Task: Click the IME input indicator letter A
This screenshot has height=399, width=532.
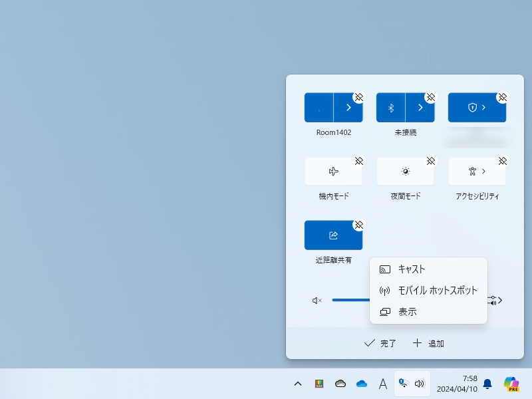Action: tap(382, 384)
